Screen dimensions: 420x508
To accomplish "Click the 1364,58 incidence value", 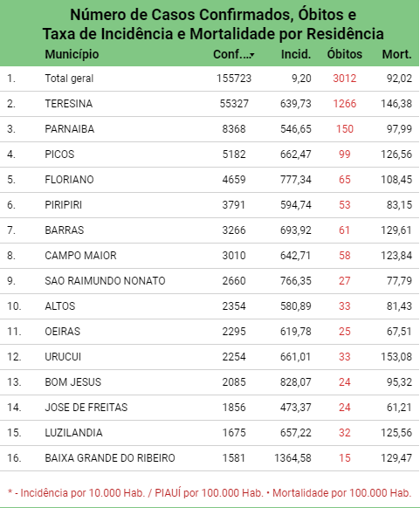I will tap(293, 458).
